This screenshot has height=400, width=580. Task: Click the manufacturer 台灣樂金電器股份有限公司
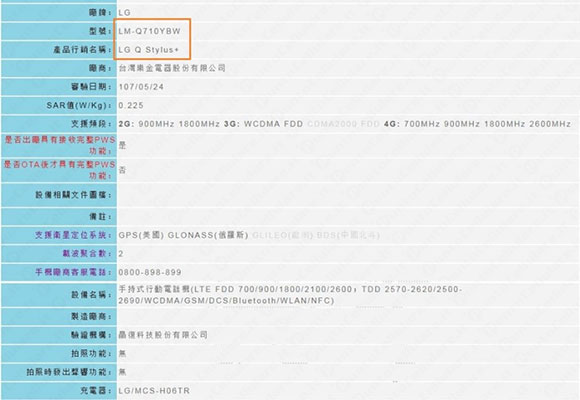172,68
